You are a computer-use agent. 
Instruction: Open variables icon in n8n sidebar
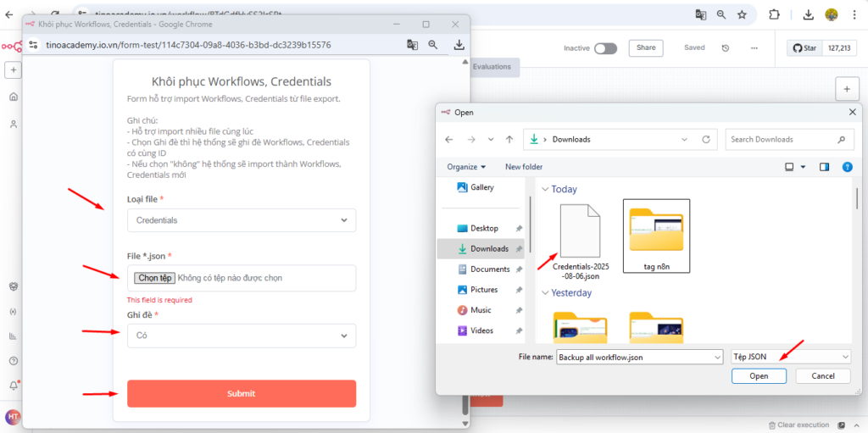pyautogui.click(x=14, y=311)
